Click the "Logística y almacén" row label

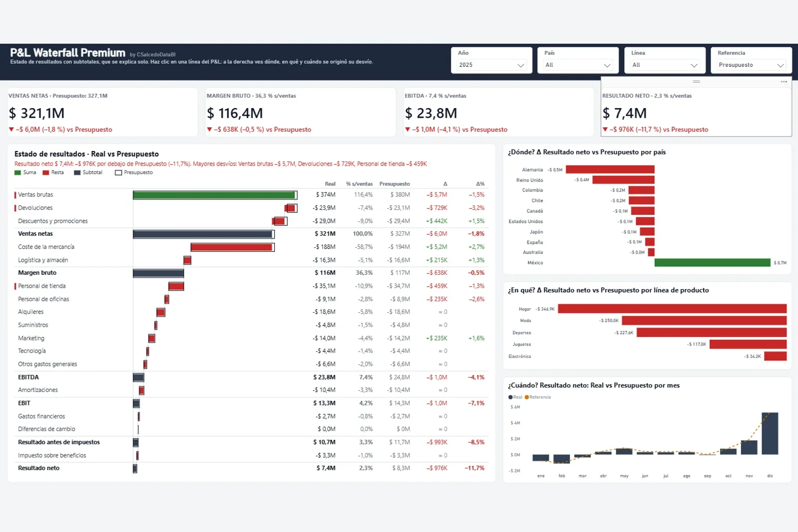43,260
